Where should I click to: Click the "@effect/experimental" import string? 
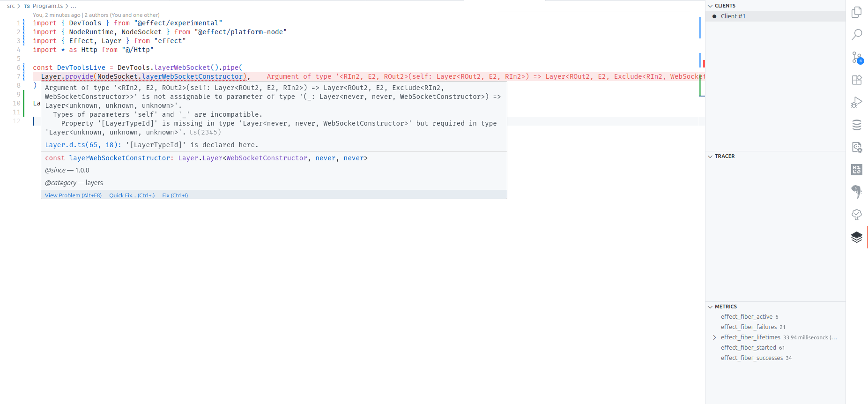(178, 23)
